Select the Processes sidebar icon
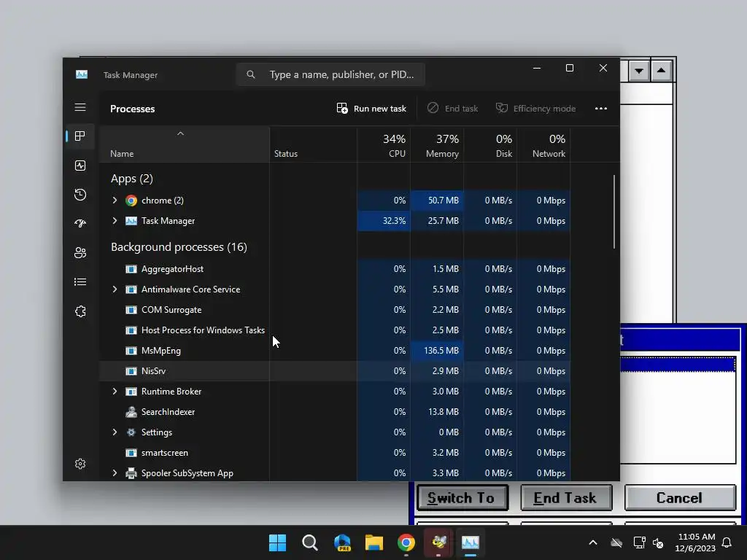 (x=80, y=136)
